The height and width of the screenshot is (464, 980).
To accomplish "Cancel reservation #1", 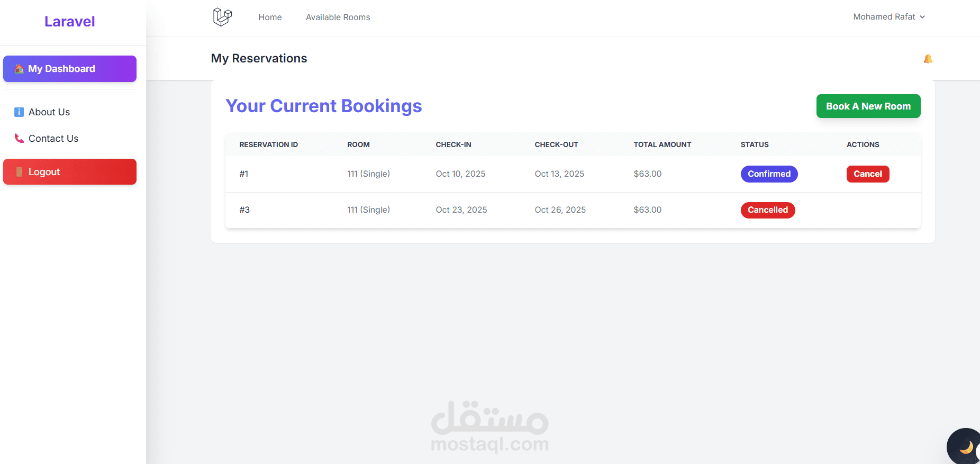I will click(867, 174).
